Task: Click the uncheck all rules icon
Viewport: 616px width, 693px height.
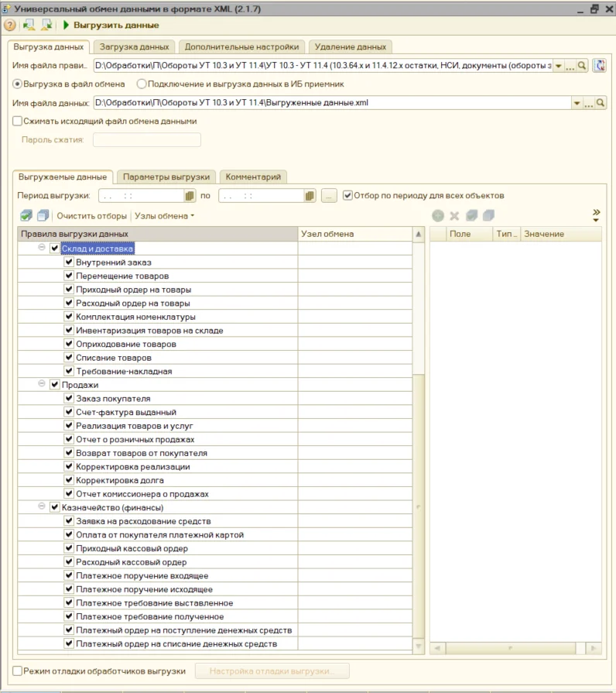Action: [43, 216]
